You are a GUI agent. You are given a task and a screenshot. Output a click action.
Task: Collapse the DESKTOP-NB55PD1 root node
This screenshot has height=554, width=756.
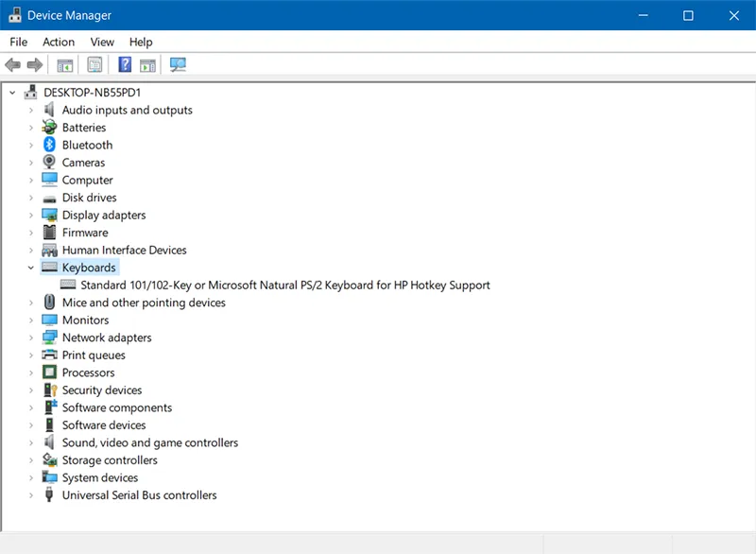(x=12, y=93)
